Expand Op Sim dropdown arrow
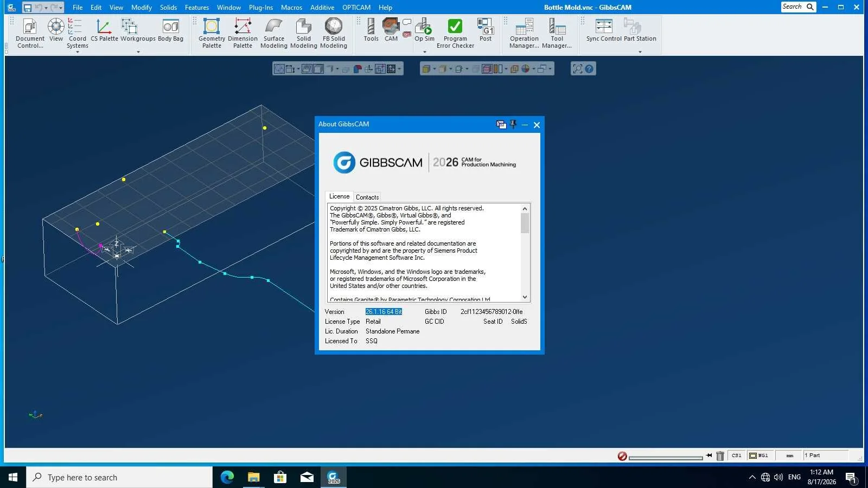The height and width of the screenshot is (488, 868). point(424,52)
